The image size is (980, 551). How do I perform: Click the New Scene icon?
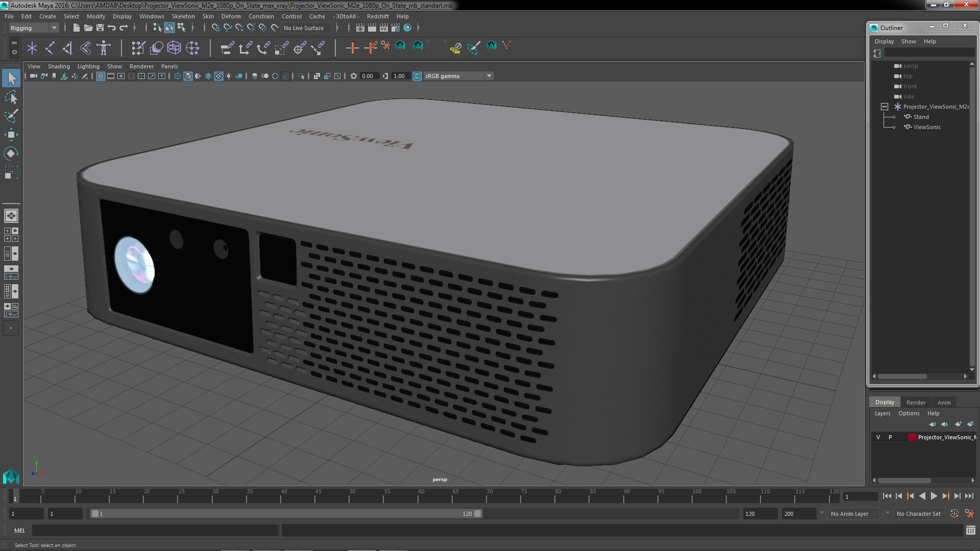click(76, 28)
